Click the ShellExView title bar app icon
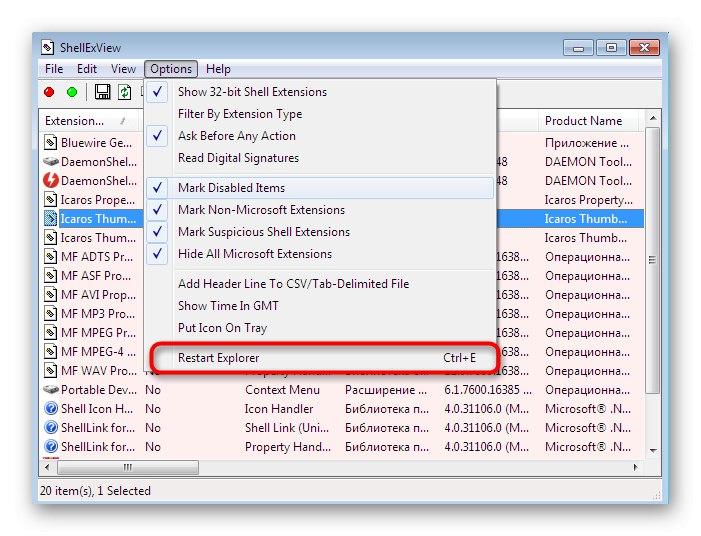Image resolution: width=701 pixels, height=536 pixels. click(x=48, y=47)
